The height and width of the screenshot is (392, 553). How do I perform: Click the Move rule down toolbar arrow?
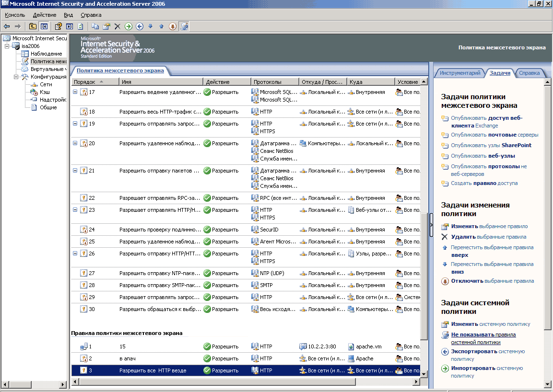151,26
